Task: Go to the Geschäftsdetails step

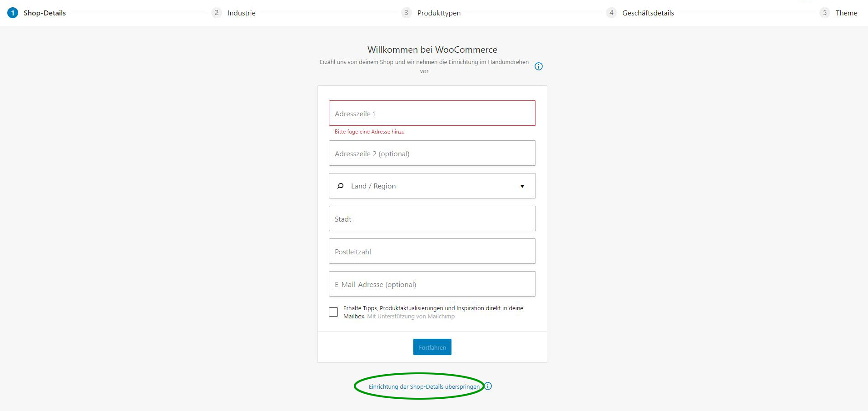Action: coord(648,13)
